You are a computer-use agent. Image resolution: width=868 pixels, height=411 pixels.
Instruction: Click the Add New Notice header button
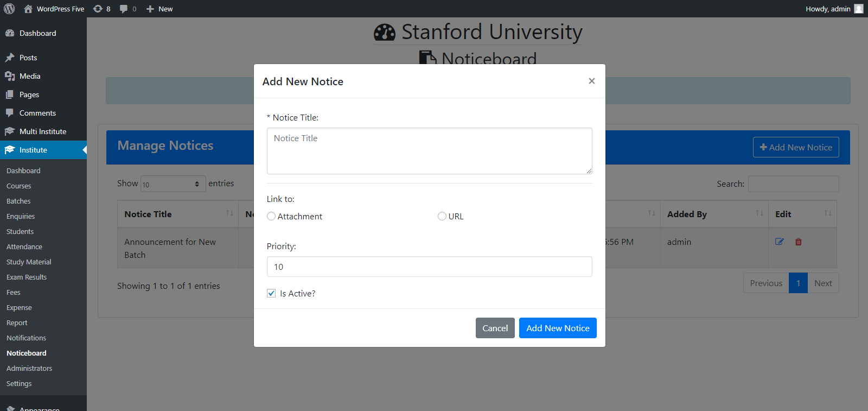click(796, 147)
